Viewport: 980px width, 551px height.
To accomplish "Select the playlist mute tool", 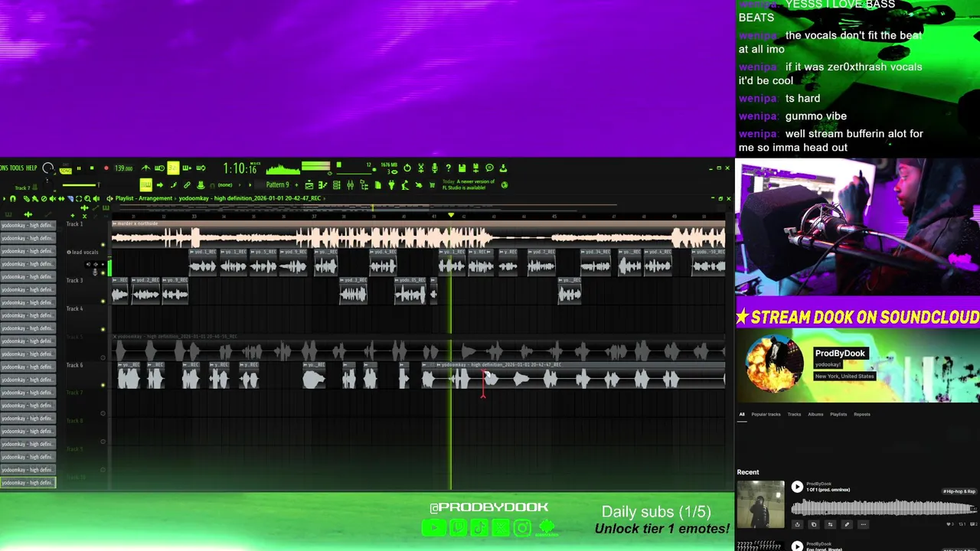I will click(53, 198).
